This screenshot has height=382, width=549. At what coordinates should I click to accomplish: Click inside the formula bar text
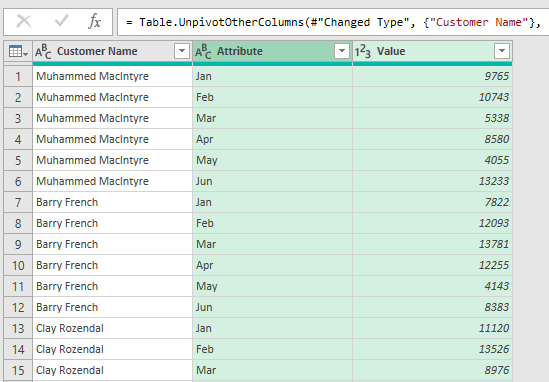click(x=333, y=22)
